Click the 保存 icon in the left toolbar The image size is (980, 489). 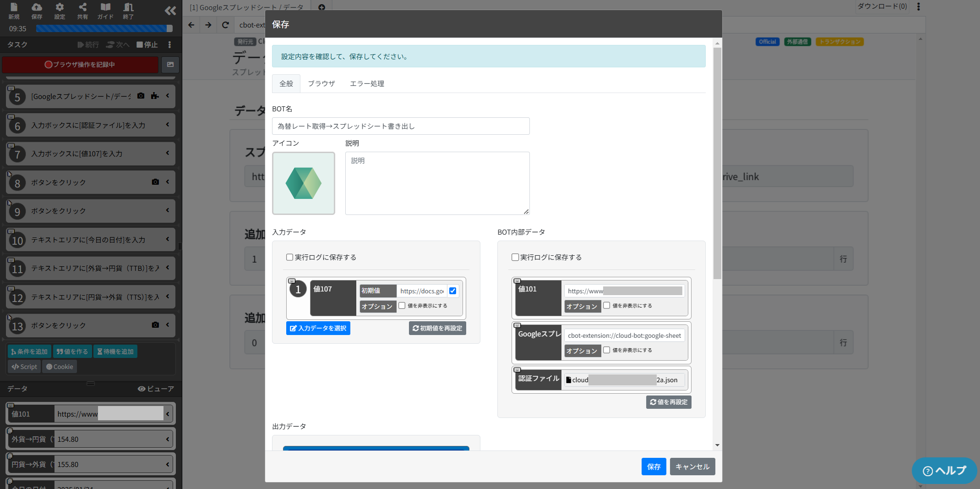(x=37, y=10)
